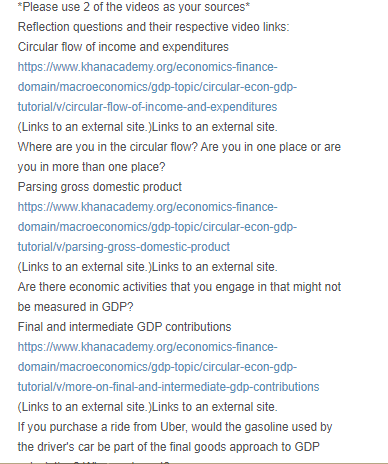The width and height of the screenshot is (388, 464).
Task: Click the 'Please use 2 of the videos' note
Action: click(x=134, y=7)
